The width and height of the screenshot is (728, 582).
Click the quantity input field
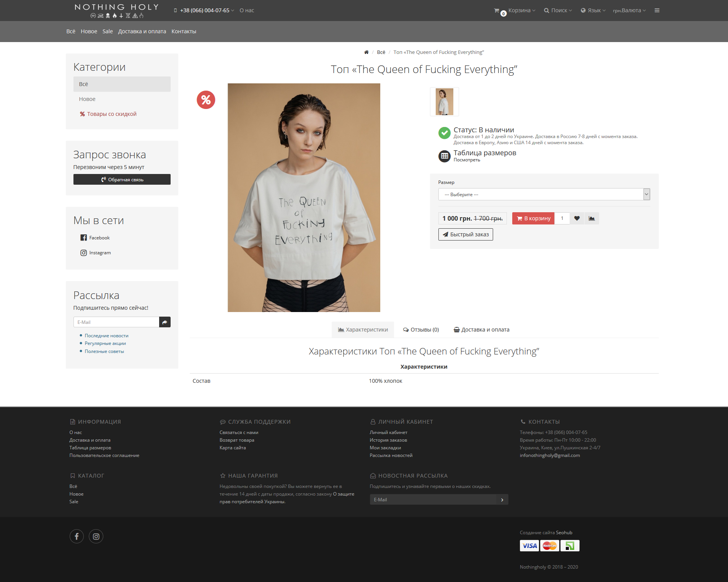pos(562,218)
